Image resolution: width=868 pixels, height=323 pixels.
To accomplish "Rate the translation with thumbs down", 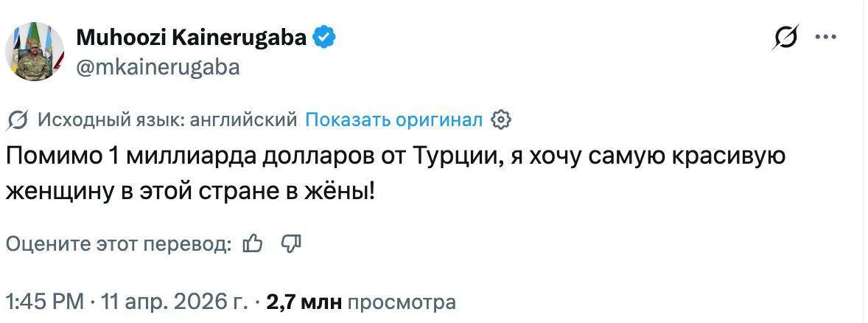I will click(291, 243).
